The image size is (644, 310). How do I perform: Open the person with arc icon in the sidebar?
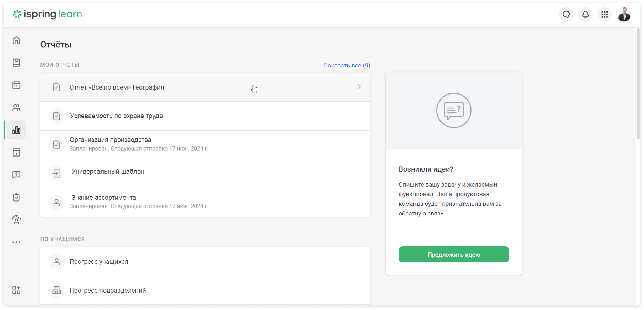point(16,220)
